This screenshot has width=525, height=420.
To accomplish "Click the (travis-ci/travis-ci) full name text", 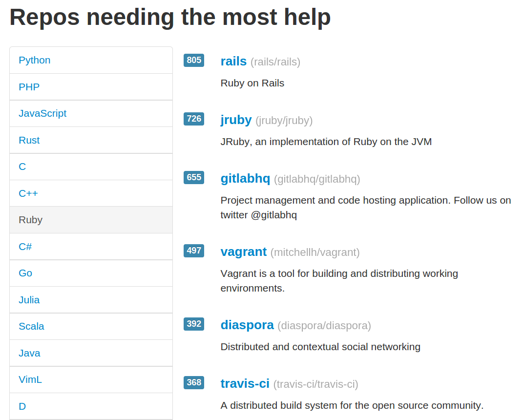I will (x=316, y=384).
